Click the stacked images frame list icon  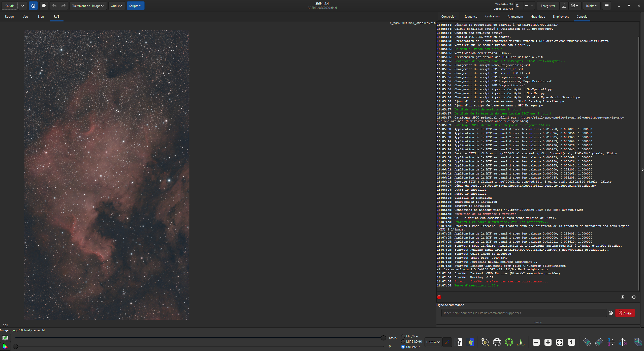638,342
